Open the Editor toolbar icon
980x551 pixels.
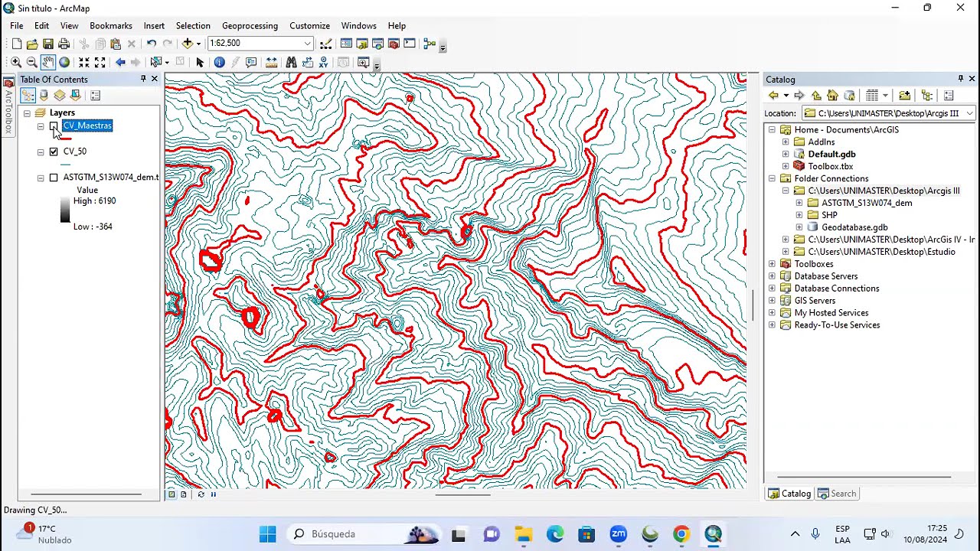coord(326,44)
